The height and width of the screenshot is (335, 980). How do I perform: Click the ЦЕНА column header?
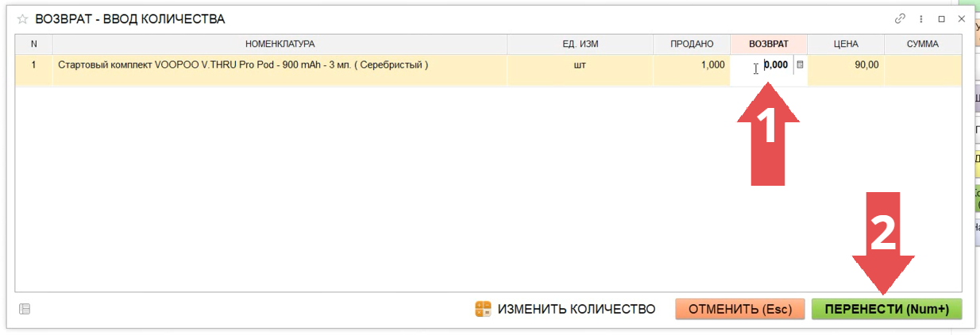pyautogui.click(x=845, y=44)
